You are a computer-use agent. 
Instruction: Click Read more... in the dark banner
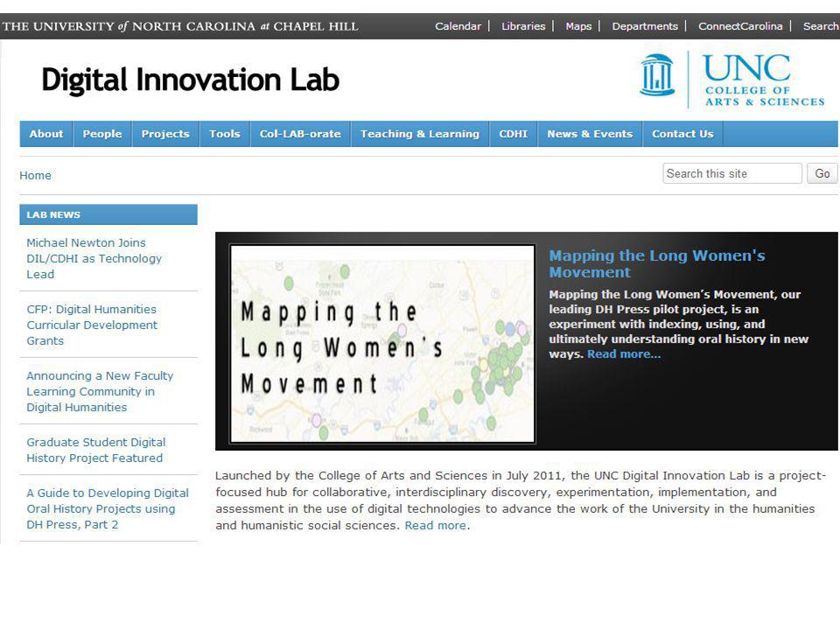624,354
